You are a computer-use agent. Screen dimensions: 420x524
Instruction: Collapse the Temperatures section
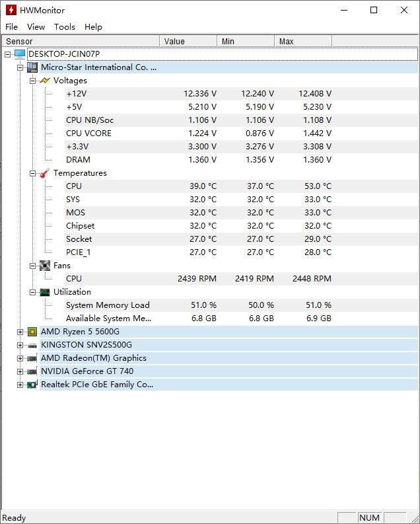[x=33, y=173]
